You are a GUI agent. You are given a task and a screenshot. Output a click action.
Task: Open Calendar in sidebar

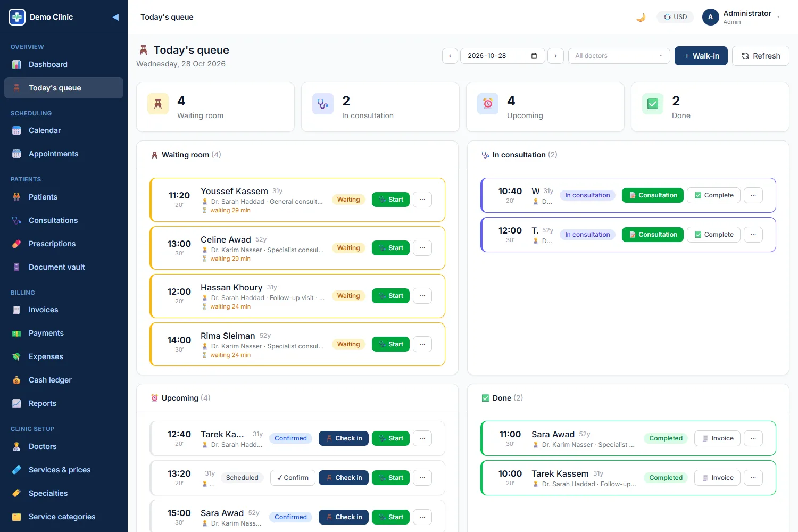64,130
